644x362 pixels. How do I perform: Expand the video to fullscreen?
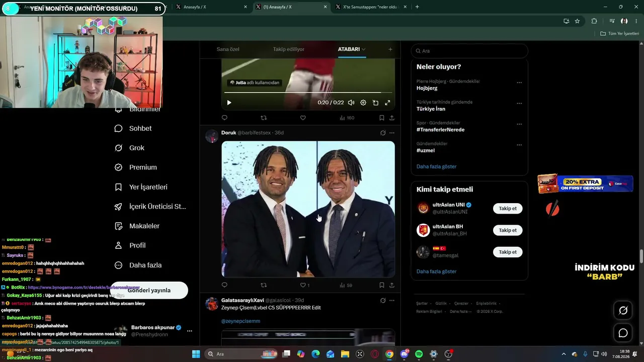tap(387, 103)
